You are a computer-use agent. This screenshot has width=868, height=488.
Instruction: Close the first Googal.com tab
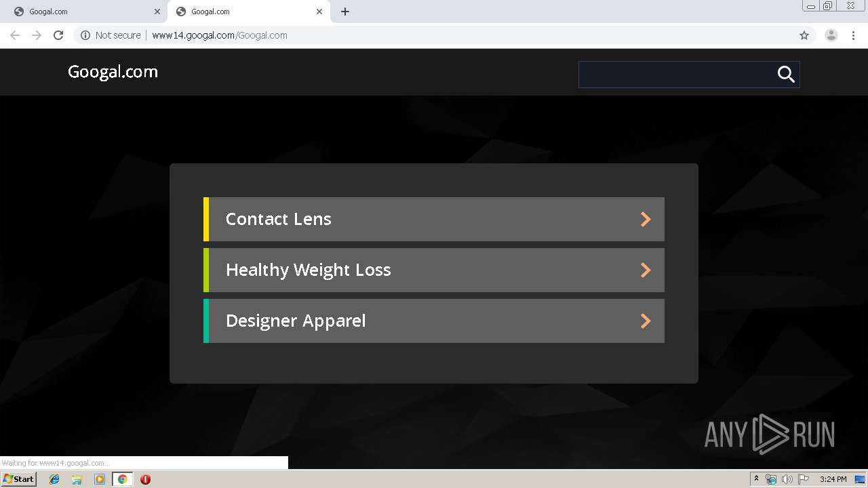pos(157,12)
